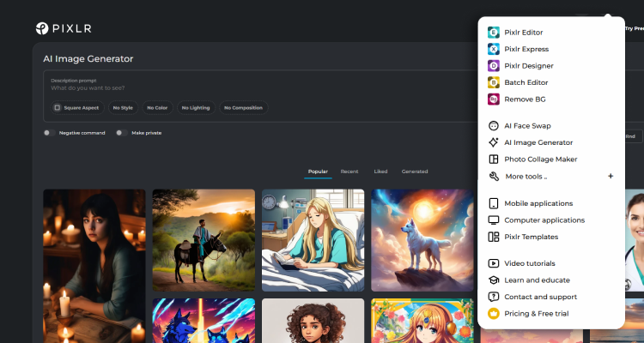Click the Remove BG icon
This screenshot has height=343, width=644.
pos(493,99)
